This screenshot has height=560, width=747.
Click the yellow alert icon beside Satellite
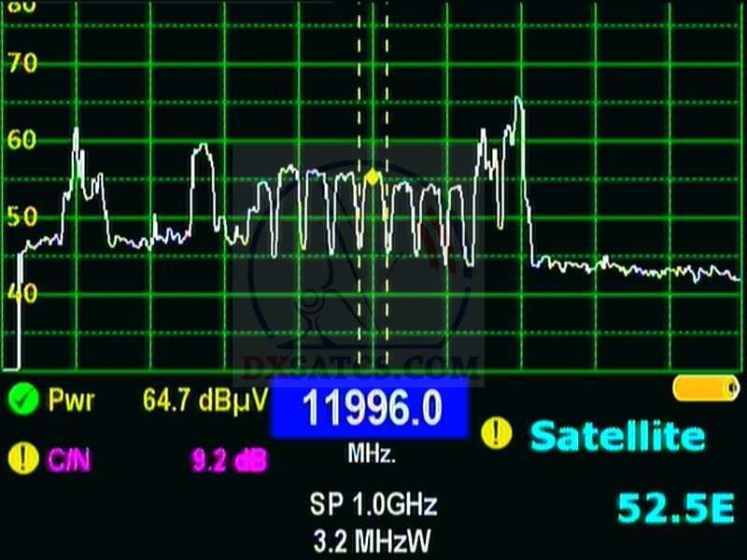tap(497, 434)
